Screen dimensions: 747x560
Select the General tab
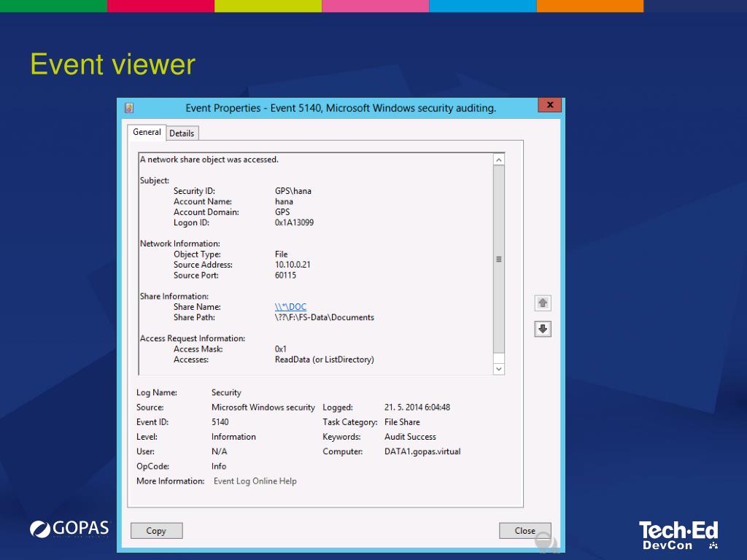[147, 132]
